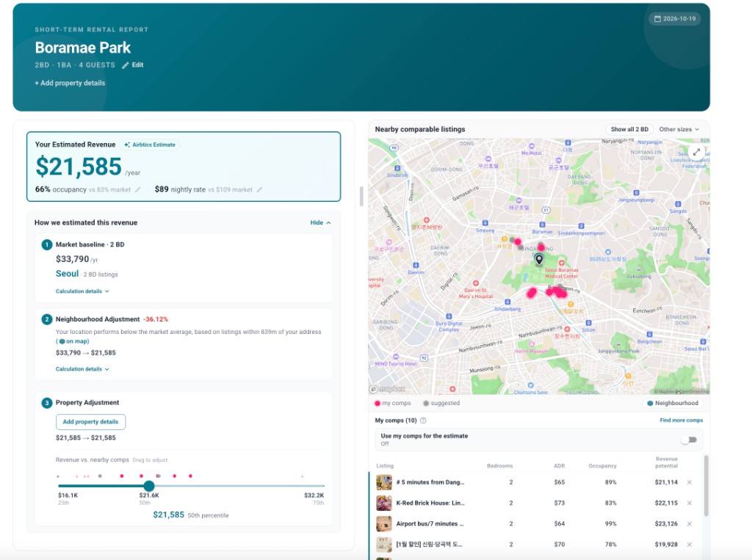752x560 pixels.
Task: Select Seoul Boramae Medical Center map icon
Action: (561, 263)
